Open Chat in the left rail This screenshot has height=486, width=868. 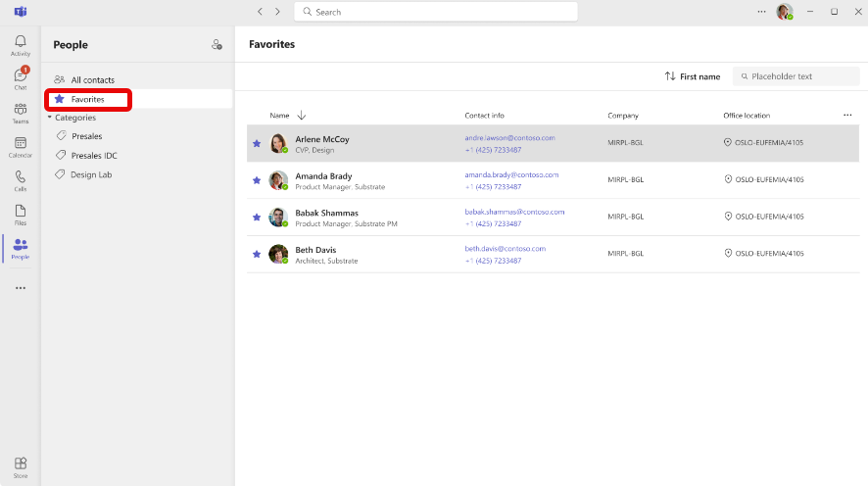click(21, 78)
